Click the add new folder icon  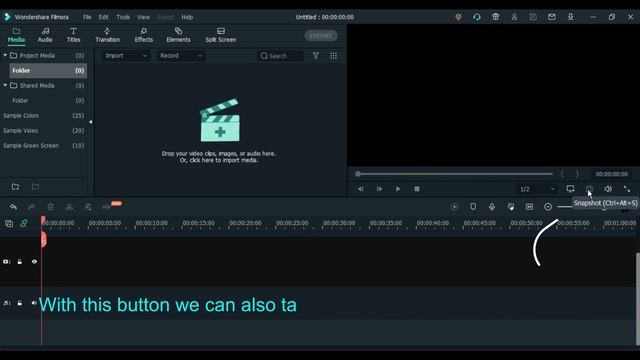click(x=16, y=187)
